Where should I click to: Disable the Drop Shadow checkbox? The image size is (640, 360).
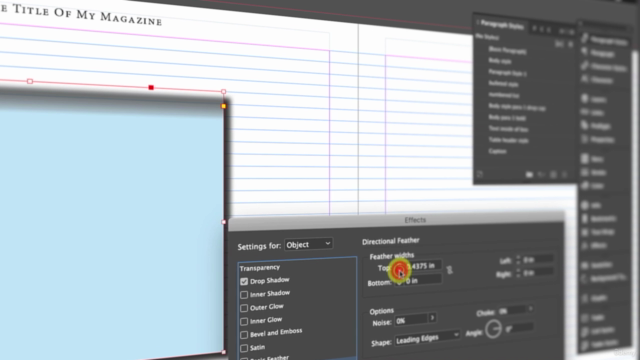tap(244, 281)
